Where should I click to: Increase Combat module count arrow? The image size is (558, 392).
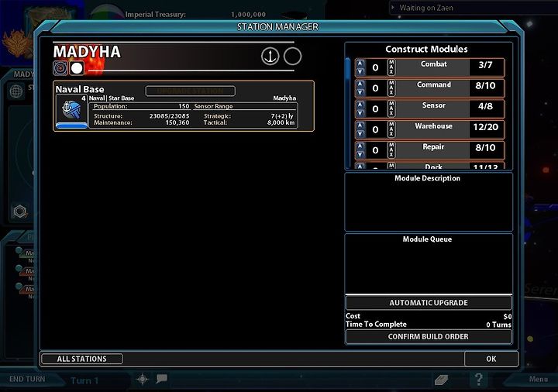(x=360, y=63)
